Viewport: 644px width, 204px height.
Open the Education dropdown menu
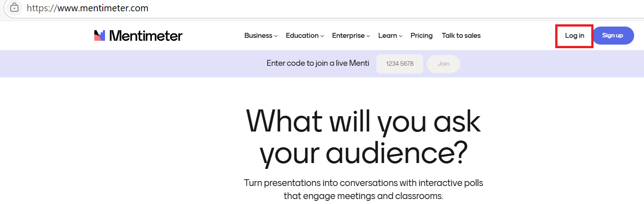[x=302, y=36]
